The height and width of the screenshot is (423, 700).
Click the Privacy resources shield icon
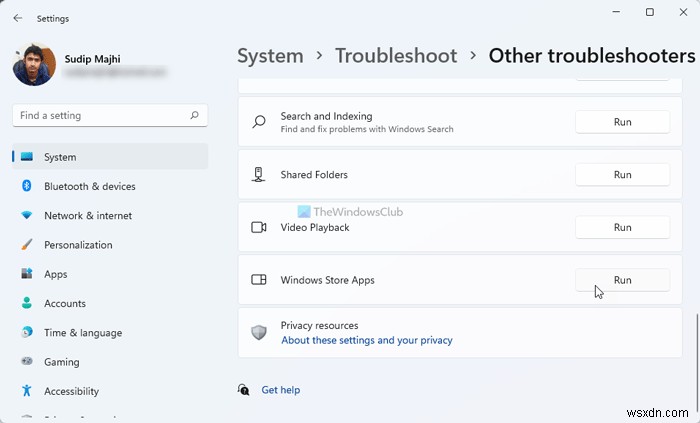[x=259, y=332]
